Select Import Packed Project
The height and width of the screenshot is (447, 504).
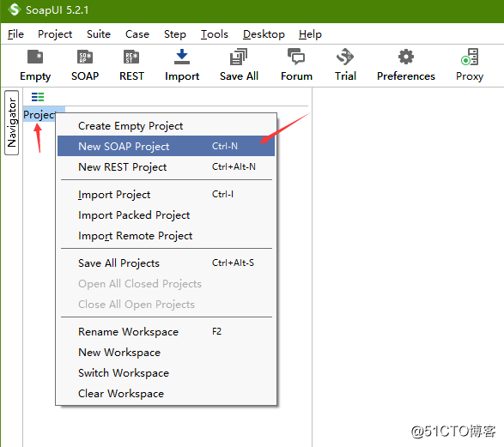166,215
